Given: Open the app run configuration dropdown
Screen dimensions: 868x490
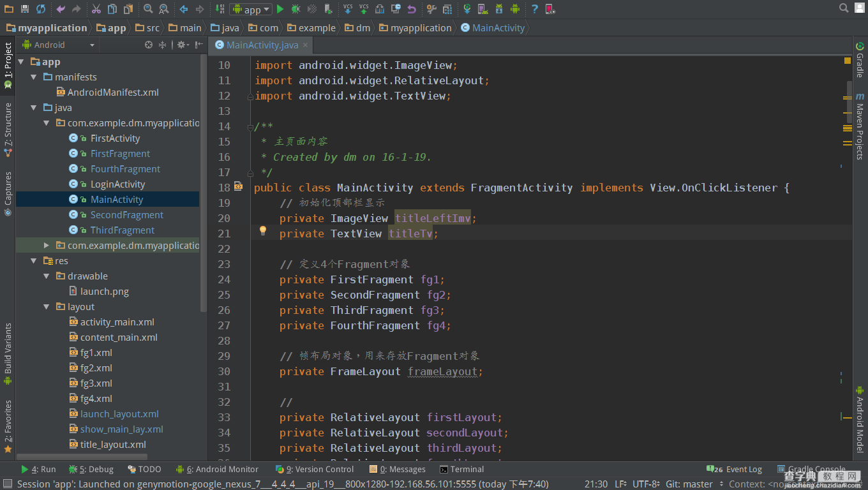Looking at the screenshot, I should tap(251, 10).
